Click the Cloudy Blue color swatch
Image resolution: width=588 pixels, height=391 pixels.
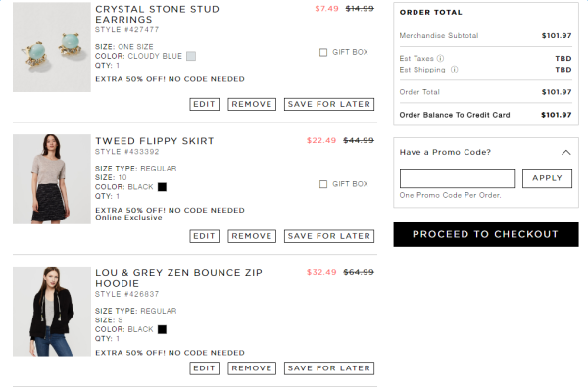coord(191,56)
